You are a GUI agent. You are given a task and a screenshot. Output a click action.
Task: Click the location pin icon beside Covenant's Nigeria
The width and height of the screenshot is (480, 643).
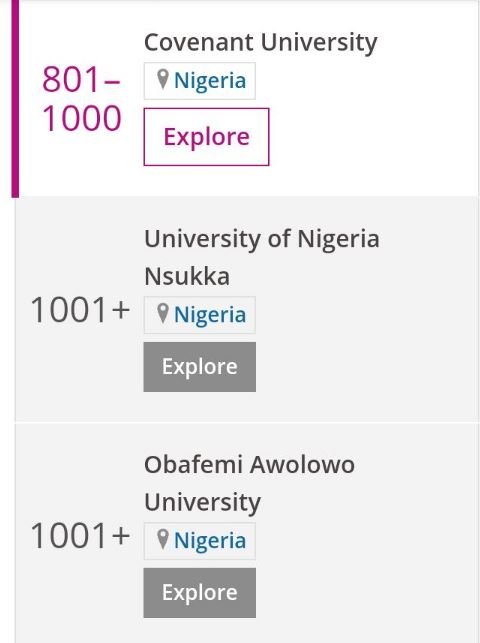[163, 79]
